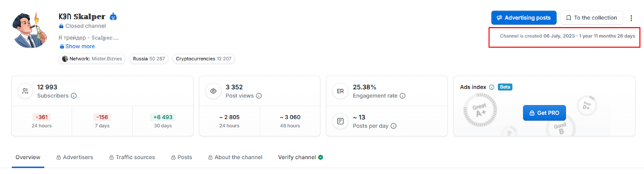Click the channel avatar image

click(x=30, y=30)
